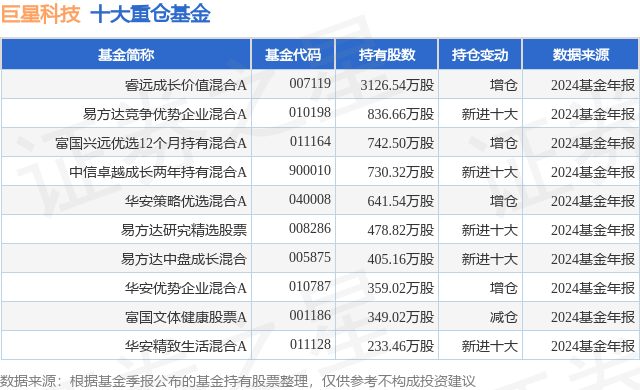Click the 3126.54万股 holdings cell
The width and height of the screenshot is (640, 390).
pyautogui.click(x=397, y=85)
